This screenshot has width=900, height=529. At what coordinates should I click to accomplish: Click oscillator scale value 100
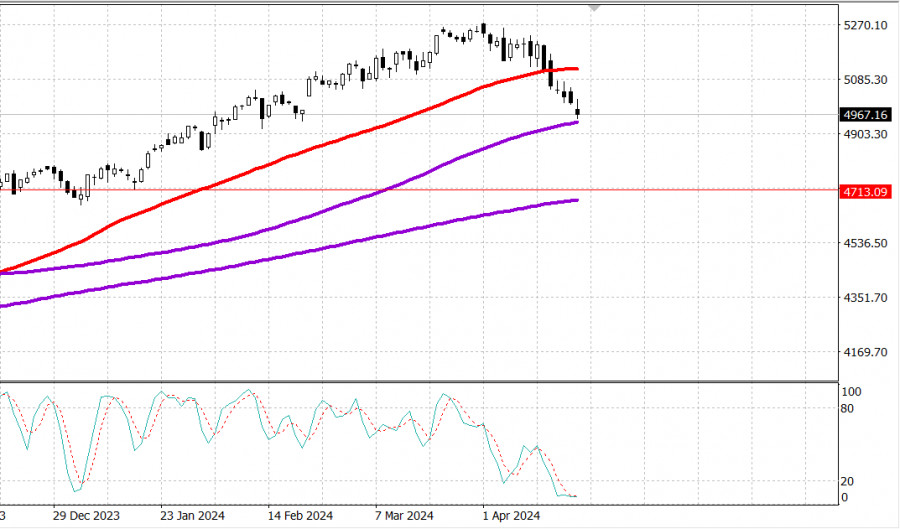851,392
